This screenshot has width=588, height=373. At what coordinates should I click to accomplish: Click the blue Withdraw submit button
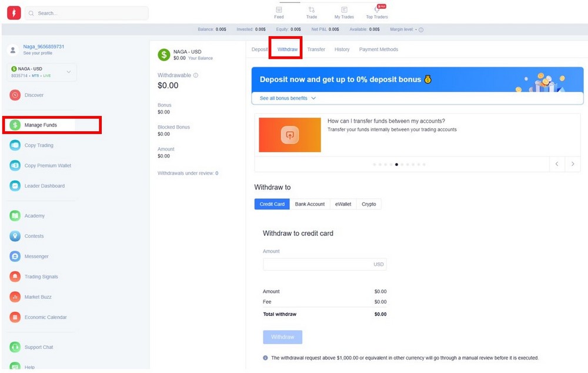282,337
